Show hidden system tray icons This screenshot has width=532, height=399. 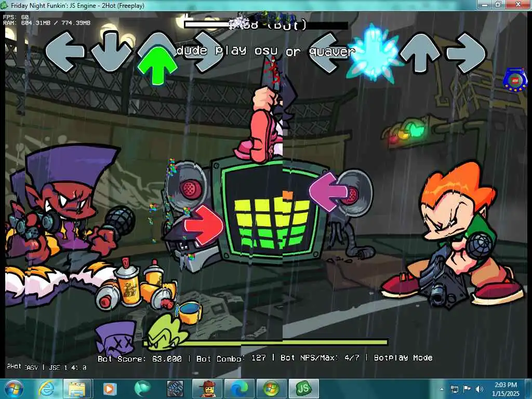(x=442, y=389)
